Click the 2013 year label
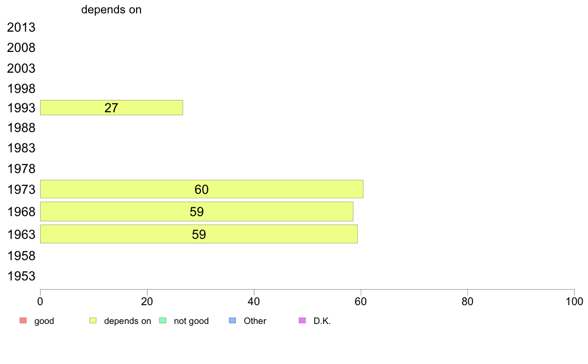Image resolution: width=588 pixels, height=364 pixels. click(21, 27)
